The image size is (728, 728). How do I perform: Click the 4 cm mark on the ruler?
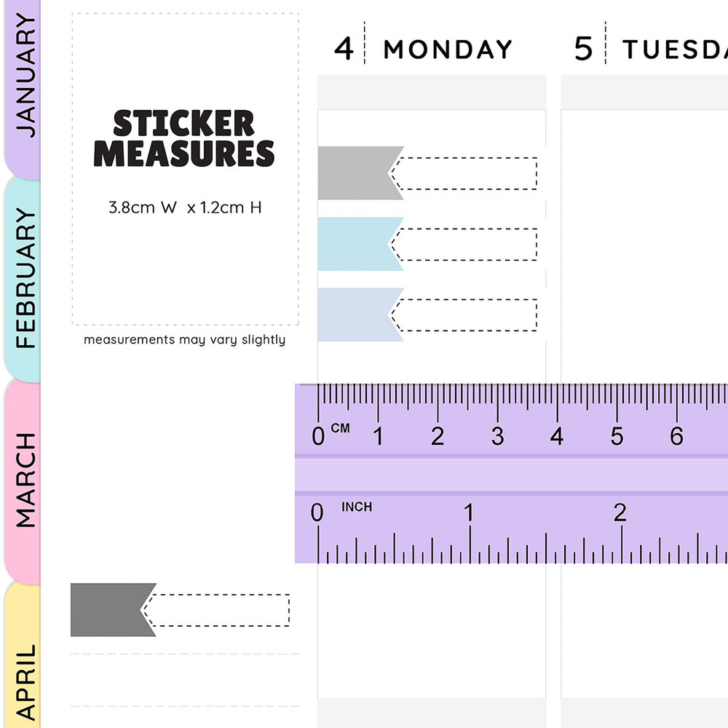point(557,437)
